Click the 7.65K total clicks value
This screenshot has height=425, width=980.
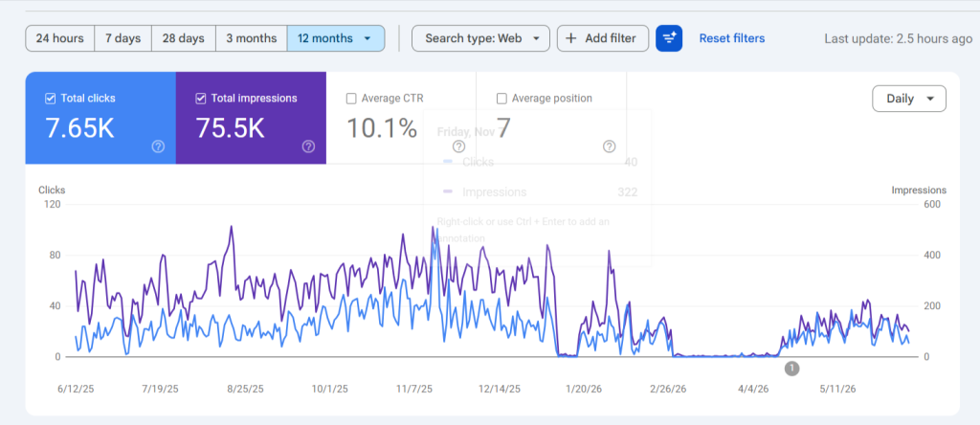click(80, 128)
